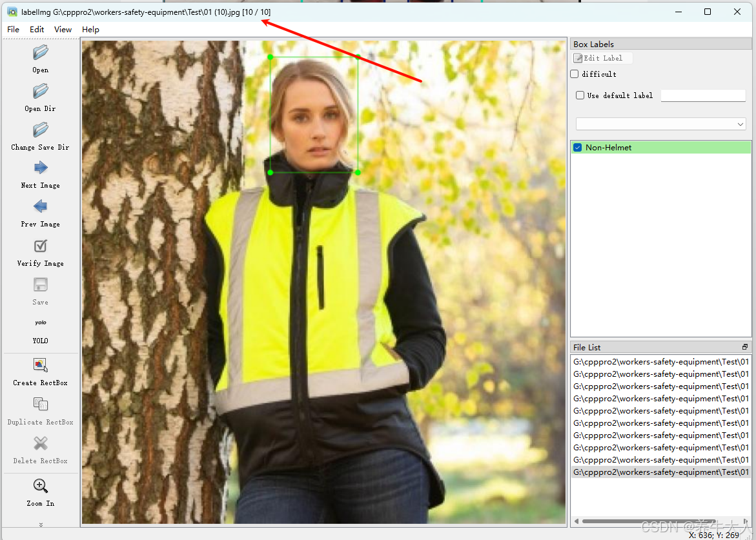
Task: Open the Help menu
Action: [x=90, y=30]
